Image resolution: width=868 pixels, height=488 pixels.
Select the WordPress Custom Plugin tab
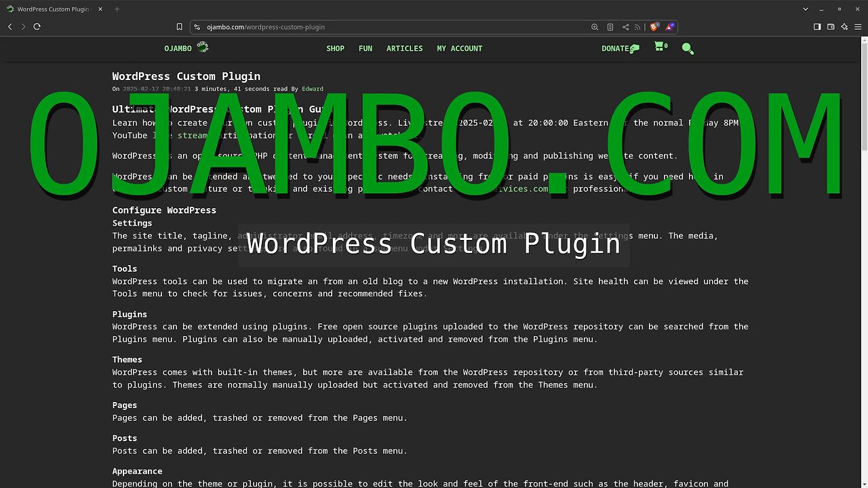click(x=53, y=9)
